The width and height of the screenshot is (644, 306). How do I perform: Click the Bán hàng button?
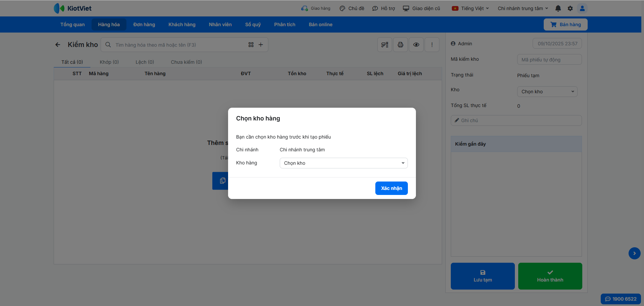pyautogui.click(x=566, y=24)
